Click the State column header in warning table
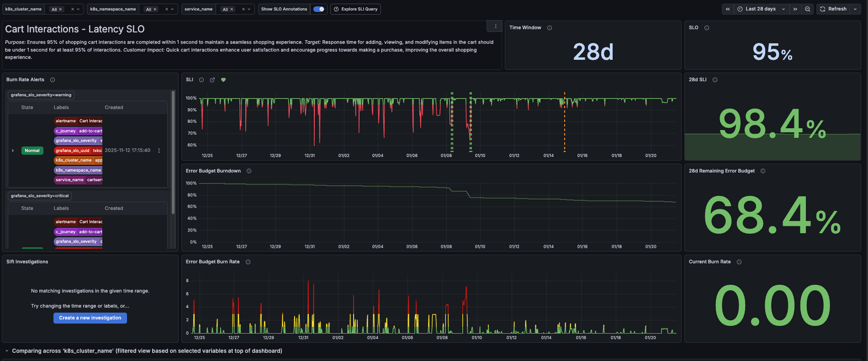Screen dimensions: 868x361 27,108
